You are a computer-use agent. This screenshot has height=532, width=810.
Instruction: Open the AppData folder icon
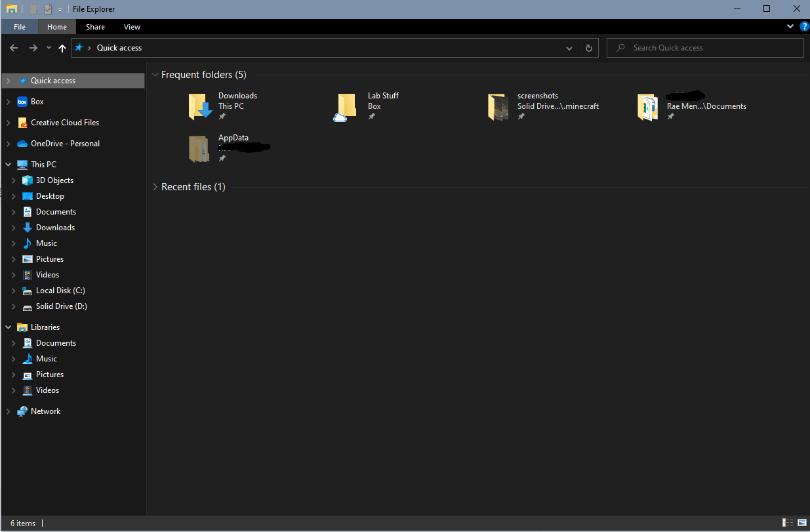point(199,149)
